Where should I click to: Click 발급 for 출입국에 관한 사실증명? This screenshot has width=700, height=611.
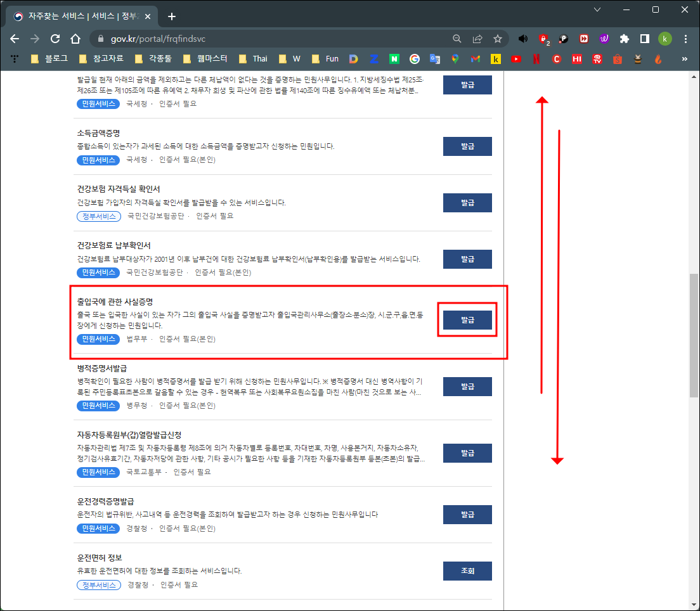[x=467, y=320]
